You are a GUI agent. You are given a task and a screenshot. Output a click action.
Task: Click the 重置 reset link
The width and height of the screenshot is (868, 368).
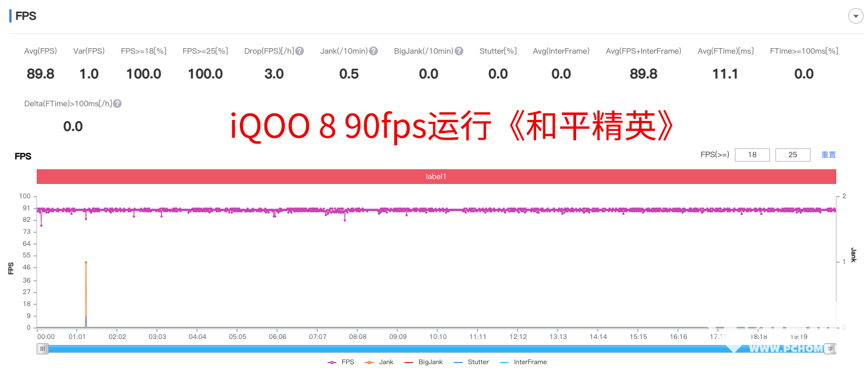point(829,155)
